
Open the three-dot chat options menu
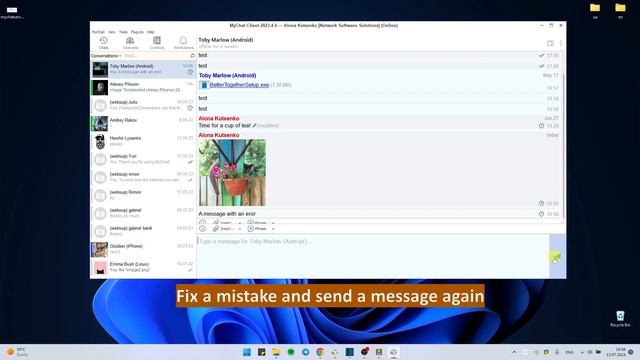point(561,43)
